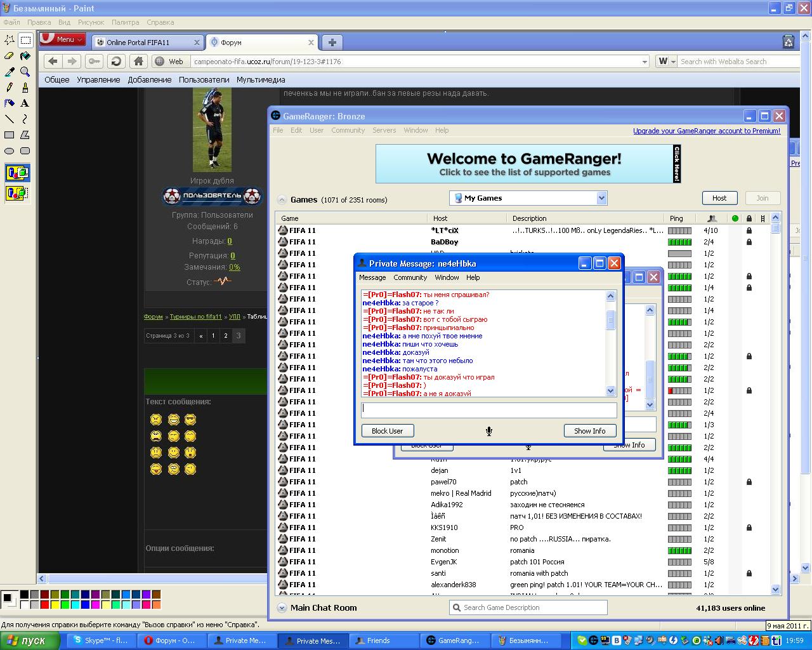Open the Opera Menu button
The height and width of the screenshot is (650, 812).
click(62, 39)
